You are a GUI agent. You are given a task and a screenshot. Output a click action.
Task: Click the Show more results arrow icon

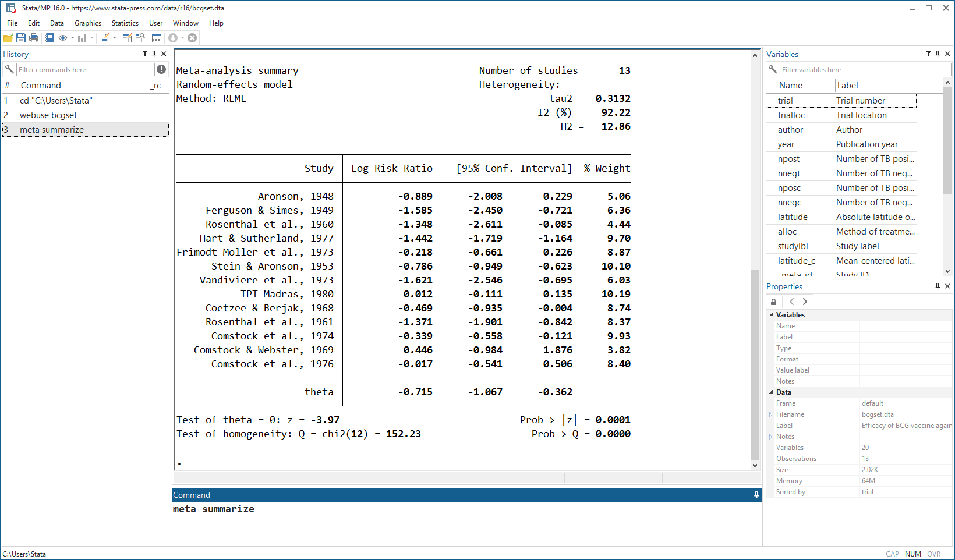click(173, 38)
